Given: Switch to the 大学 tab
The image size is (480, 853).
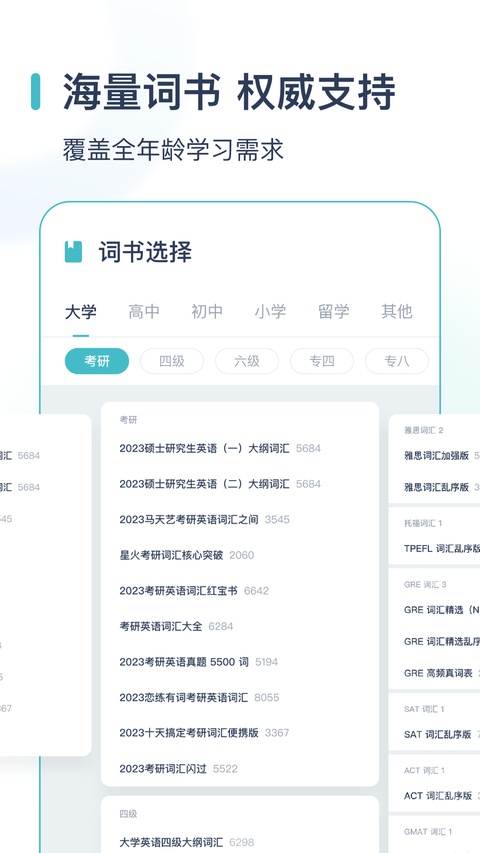Looking at the screenshot, I should pos(81,312).
